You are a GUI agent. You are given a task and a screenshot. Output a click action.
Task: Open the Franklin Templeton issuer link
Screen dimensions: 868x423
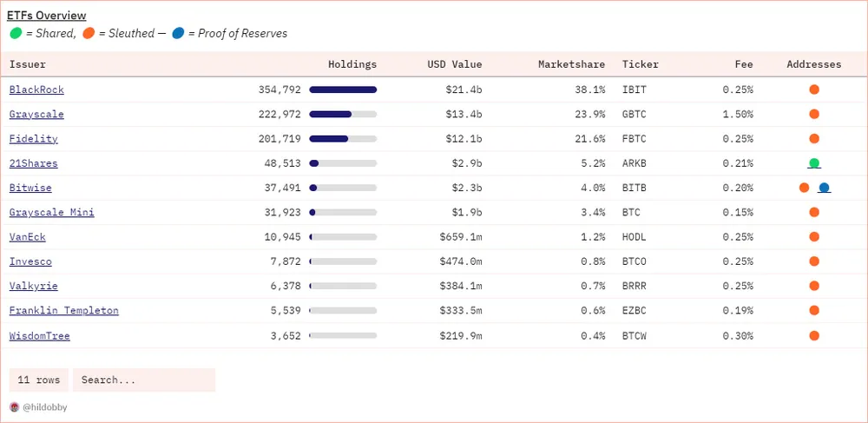pyautogui.click(x=63, y=310)
